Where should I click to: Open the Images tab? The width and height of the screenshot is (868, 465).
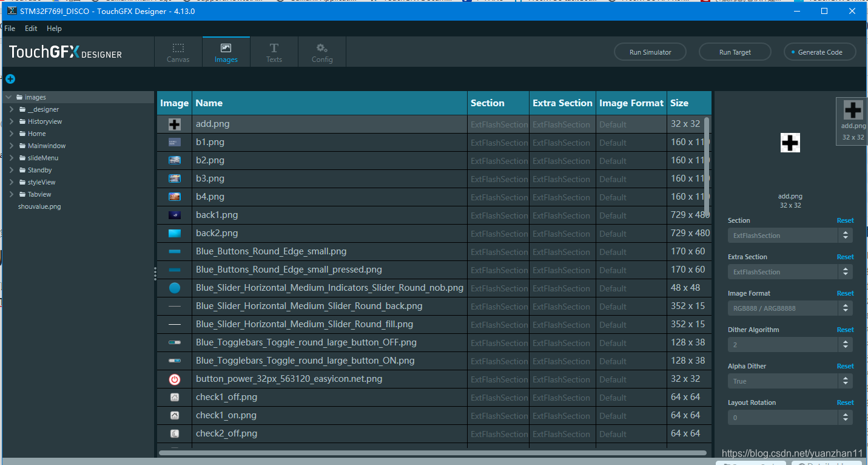click(226, 52)
